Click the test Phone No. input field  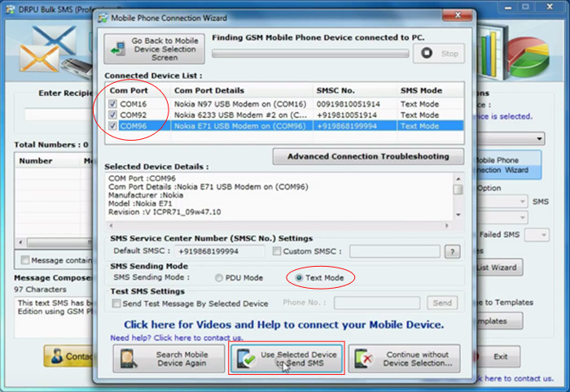377,303
